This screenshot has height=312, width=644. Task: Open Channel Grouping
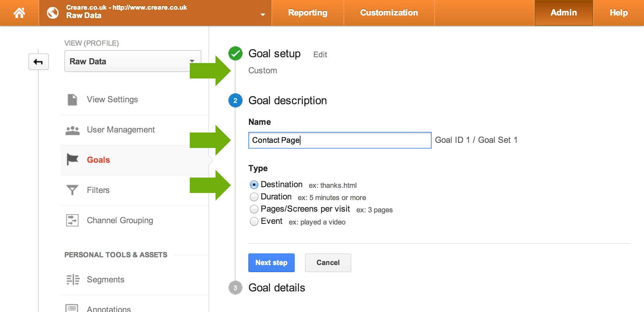point(120,220)
